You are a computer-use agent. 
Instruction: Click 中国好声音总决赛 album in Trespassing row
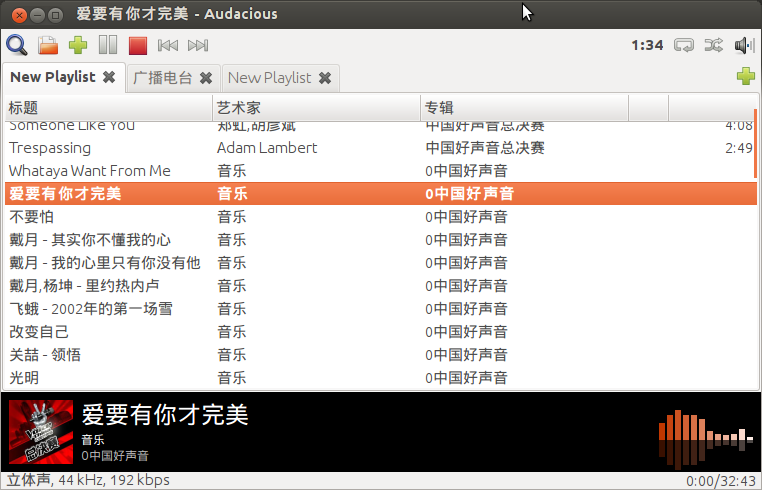(485, 148)
